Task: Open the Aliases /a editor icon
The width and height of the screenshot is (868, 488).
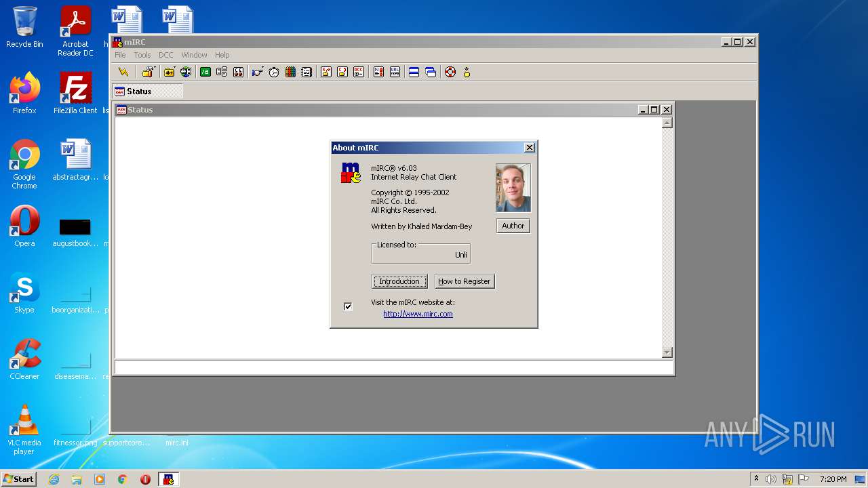Action: [x=205, y=72]
